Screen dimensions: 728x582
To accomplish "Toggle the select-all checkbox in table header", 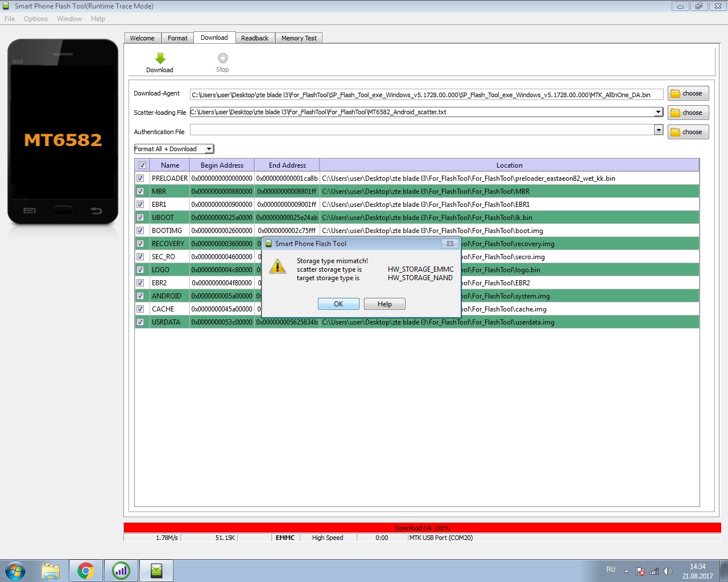I will 142,165.
